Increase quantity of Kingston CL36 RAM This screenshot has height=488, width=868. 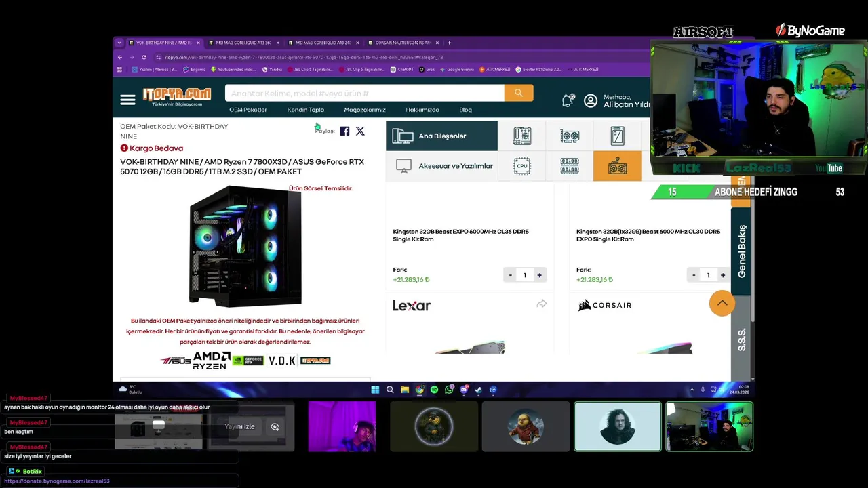[x=539, y=275]
